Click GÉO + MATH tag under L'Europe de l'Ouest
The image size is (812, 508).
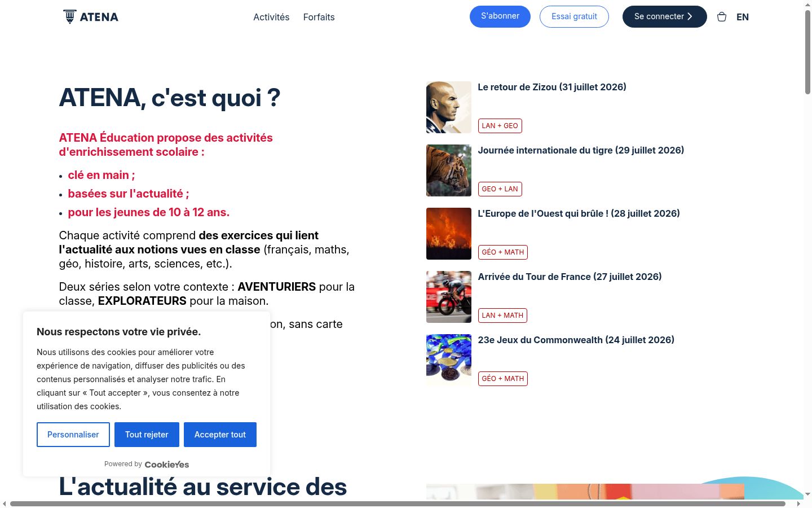[x=503, y=252]
